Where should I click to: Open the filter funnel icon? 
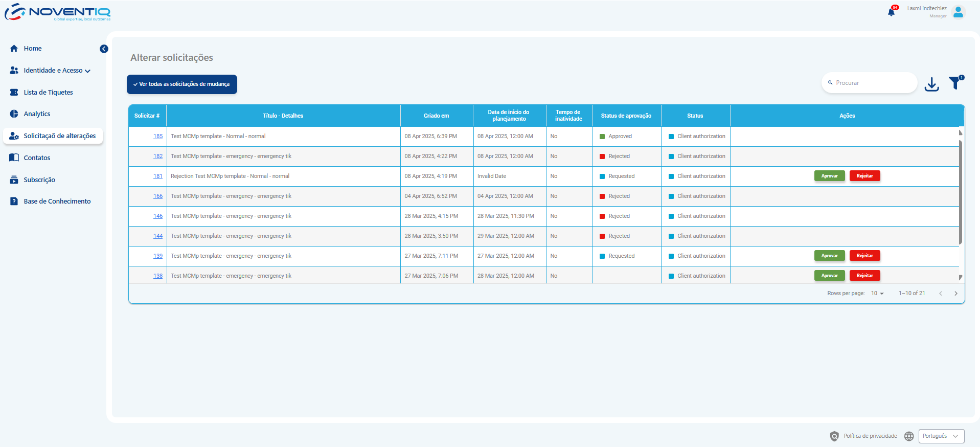click(954, 83)
